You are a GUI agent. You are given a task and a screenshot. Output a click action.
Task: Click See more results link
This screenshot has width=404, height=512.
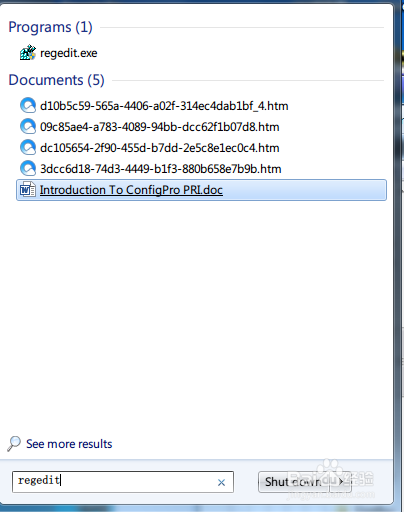69,444
